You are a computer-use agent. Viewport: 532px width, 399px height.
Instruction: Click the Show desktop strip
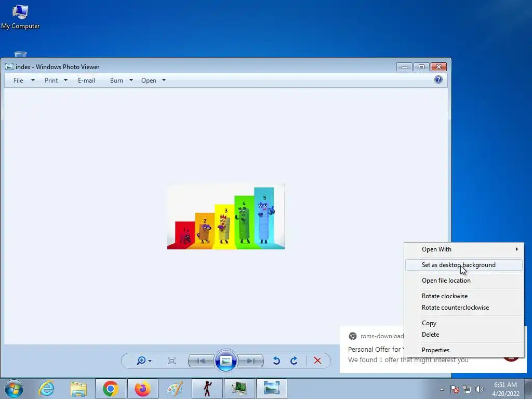coord(528,389)
